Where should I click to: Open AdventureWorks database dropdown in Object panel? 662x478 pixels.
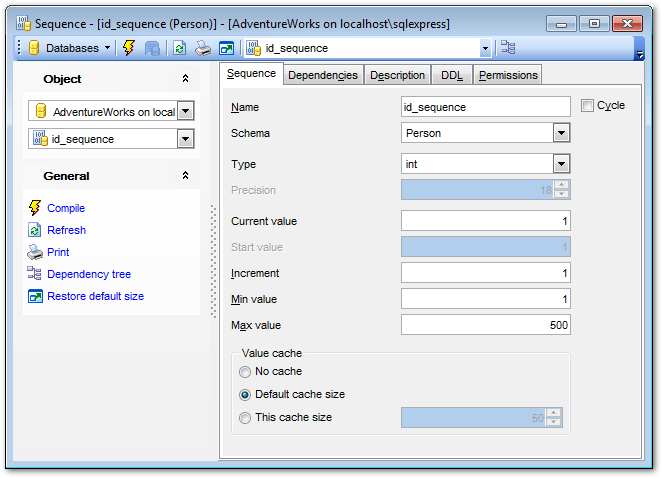185,112
